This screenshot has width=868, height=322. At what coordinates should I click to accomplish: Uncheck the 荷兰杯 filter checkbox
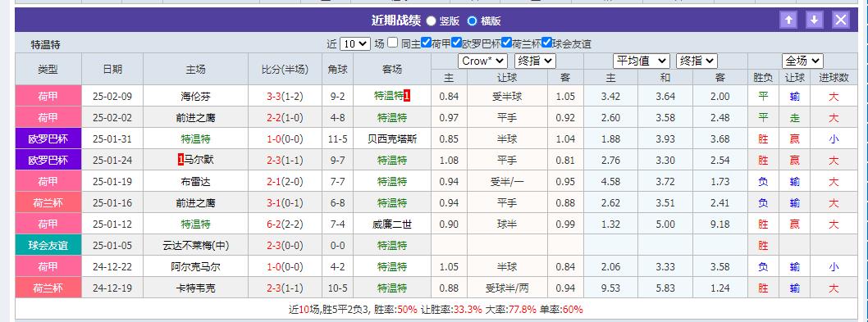pyautogui.click(x=506, y=43)
